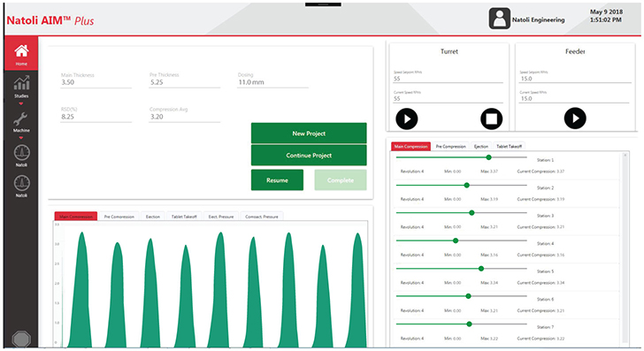Click the Station 4 compression slider
This screenshot has width=644, height=351.
coord(461,240)
